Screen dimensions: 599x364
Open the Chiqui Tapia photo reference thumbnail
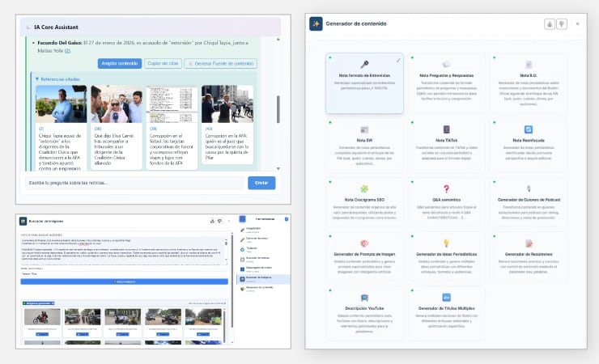[x=62, y=104]
